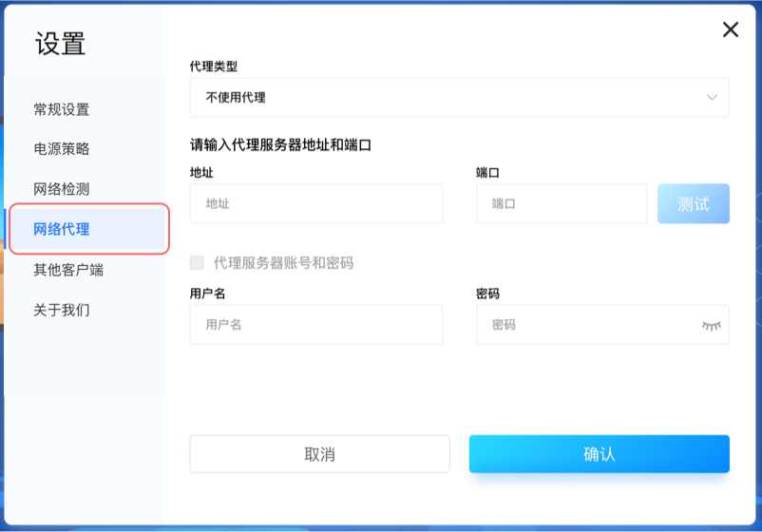Image resolution: width=762 pixels, height=532 pixels.
Task: Switch to 电源策略 settings
Action: pos(62,149)
